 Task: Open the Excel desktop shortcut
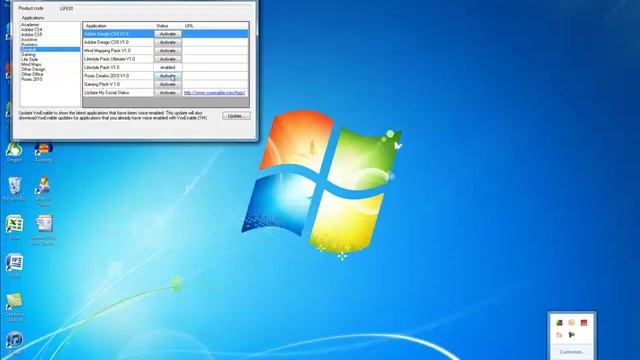tap(15, 227)
